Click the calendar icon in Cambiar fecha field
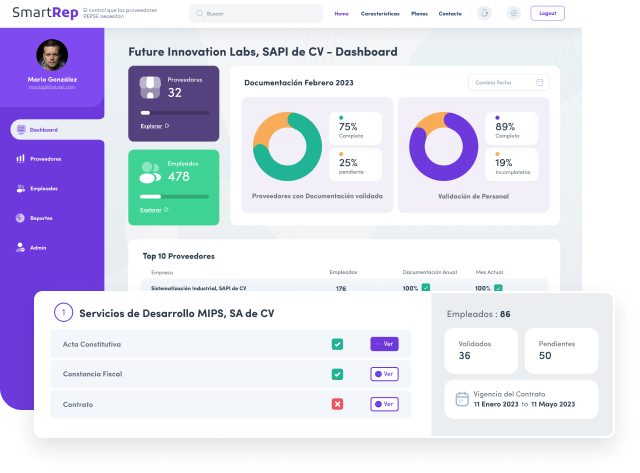Image resolution: width=640 pixels, height=473 pixels. click(x=540, y=82)
